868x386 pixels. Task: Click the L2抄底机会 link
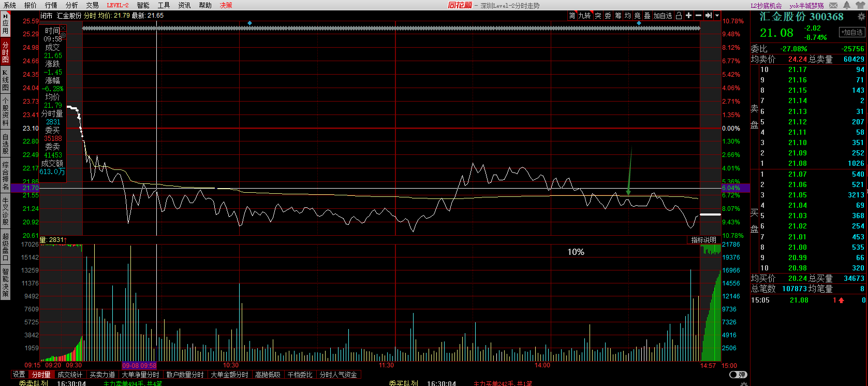click(766, 6)
